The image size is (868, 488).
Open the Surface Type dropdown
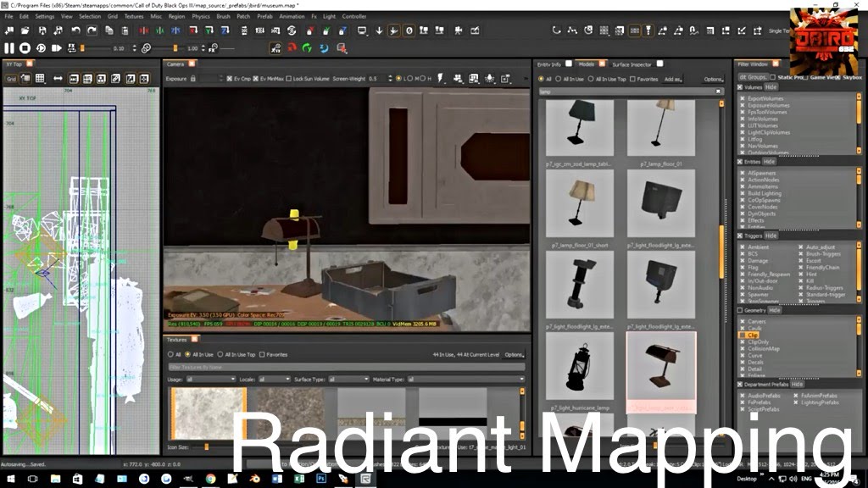[x=348, y=379]
